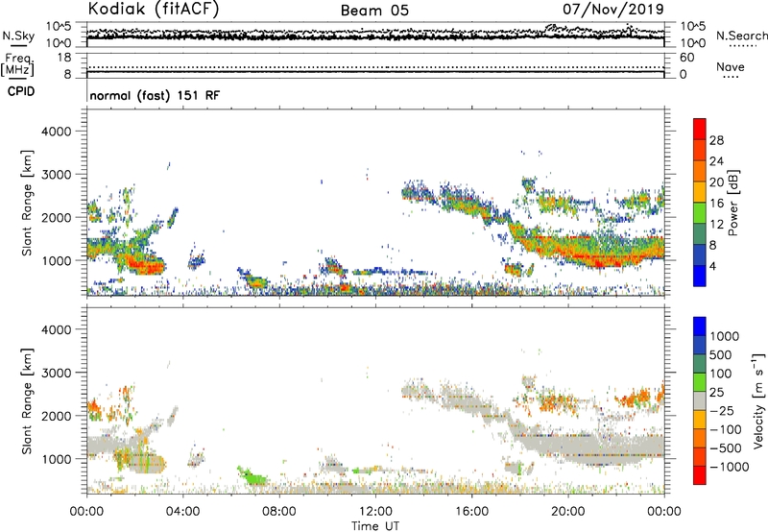768x532 pixels.
Task: Click the dotted line sample under N.Search
Action: pyautogui.click(x=743, y=46)
